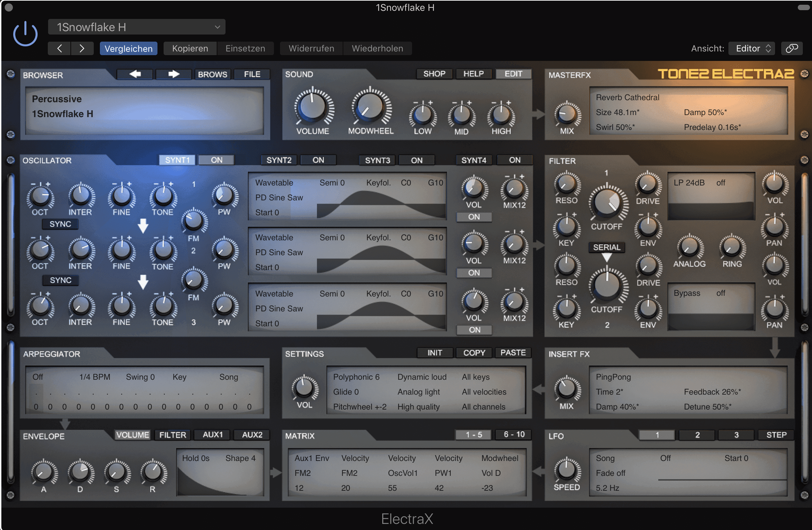812x530 pixels.
Task: Click the MID EQ knob
Action: point(461,115)
